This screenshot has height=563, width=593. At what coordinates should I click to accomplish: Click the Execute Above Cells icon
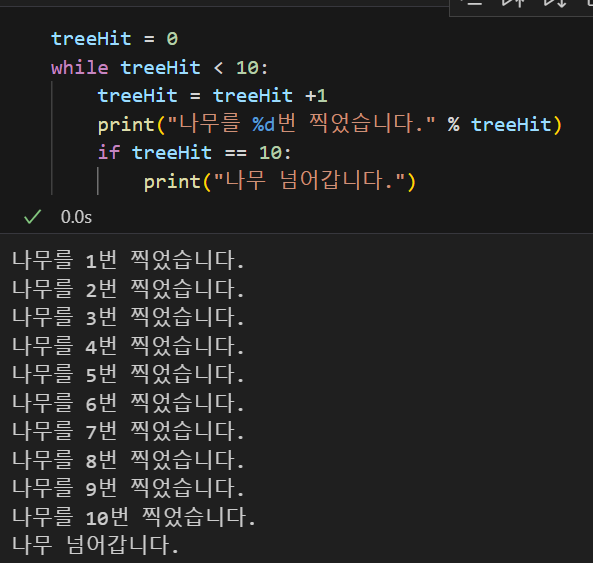tap(514, 3)
